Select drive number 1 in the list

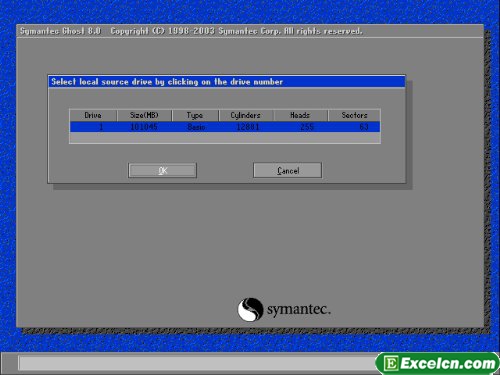tap(101, 127)
